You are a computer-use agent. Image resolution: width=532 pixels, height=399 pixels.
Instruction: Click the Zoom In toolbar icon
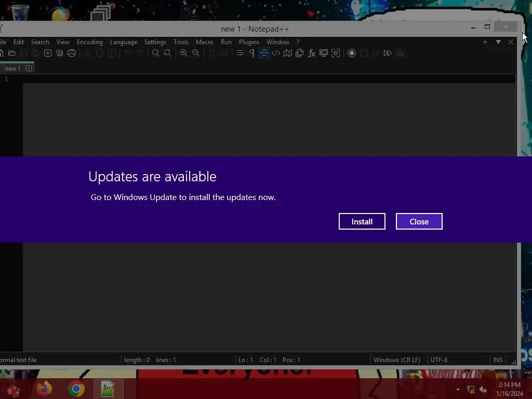tap(184, 53)
